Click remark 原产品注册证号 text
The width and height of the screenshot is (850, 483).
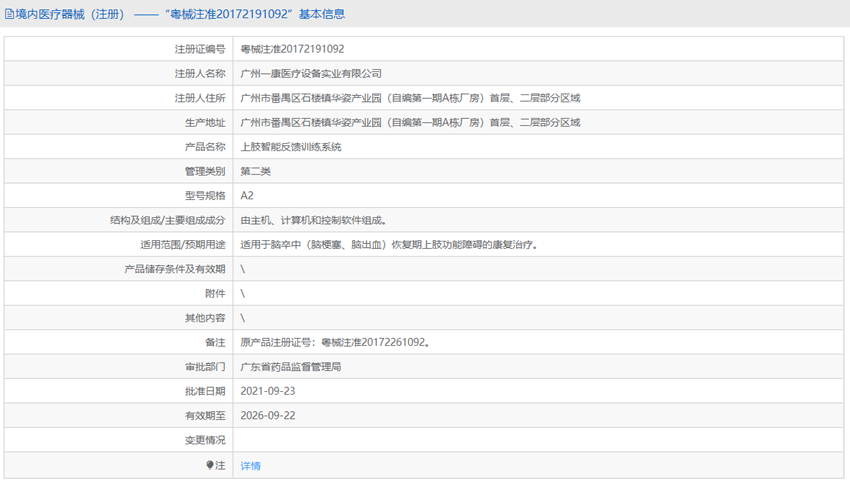coord(335,343)
